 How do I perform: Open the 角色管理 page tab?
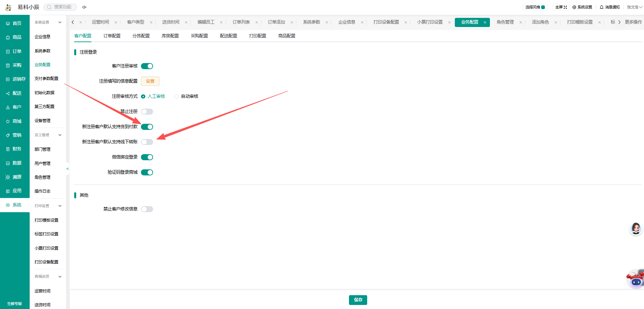tap(505, 22)
